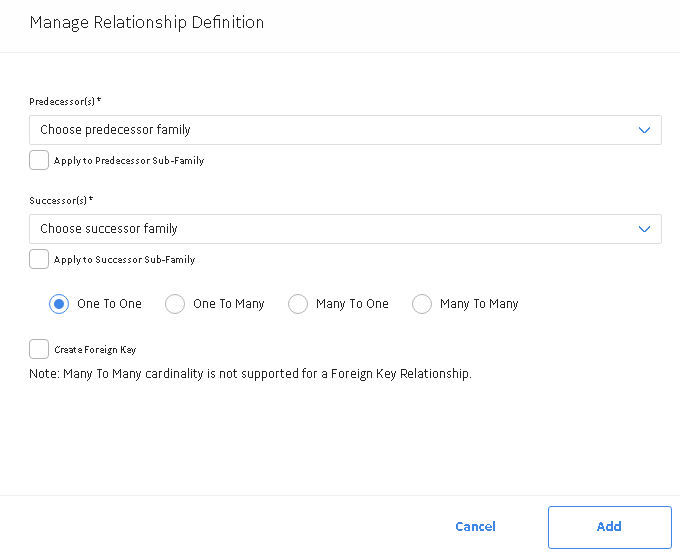This screenshot has height=559, width=680.
Task: Click the Add button
Action: (610, 527)
